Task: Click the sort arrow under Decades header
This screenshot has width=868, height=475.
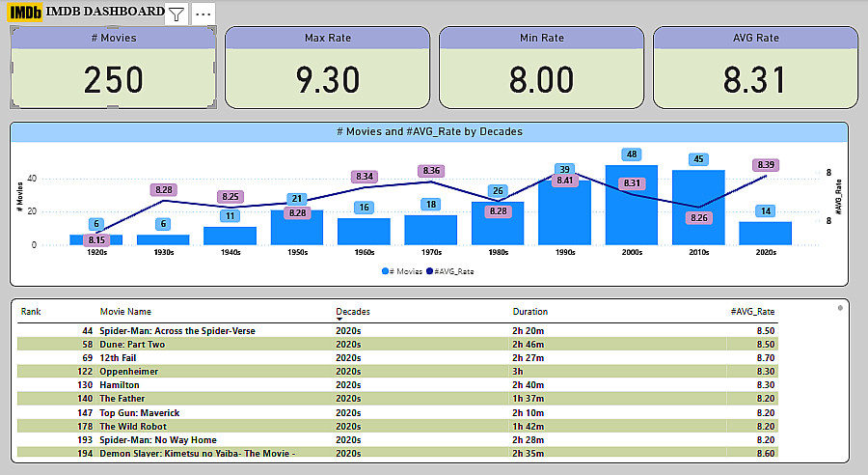Action: click(339, 320)
